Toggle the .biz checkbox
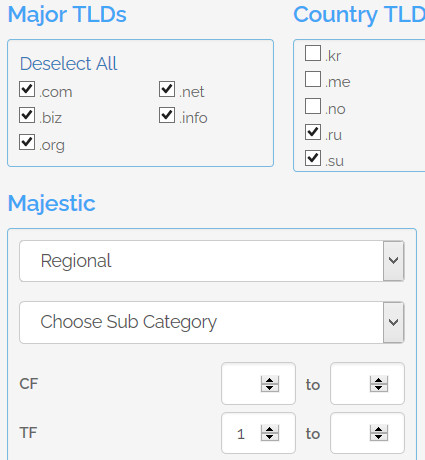Viewport: 425px width, 460px height. click(x=27, y=115)
